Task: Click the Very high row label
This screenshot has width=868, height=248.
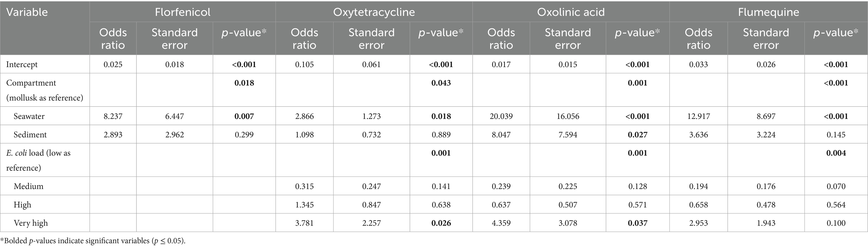Action: [x=31, y=223]
